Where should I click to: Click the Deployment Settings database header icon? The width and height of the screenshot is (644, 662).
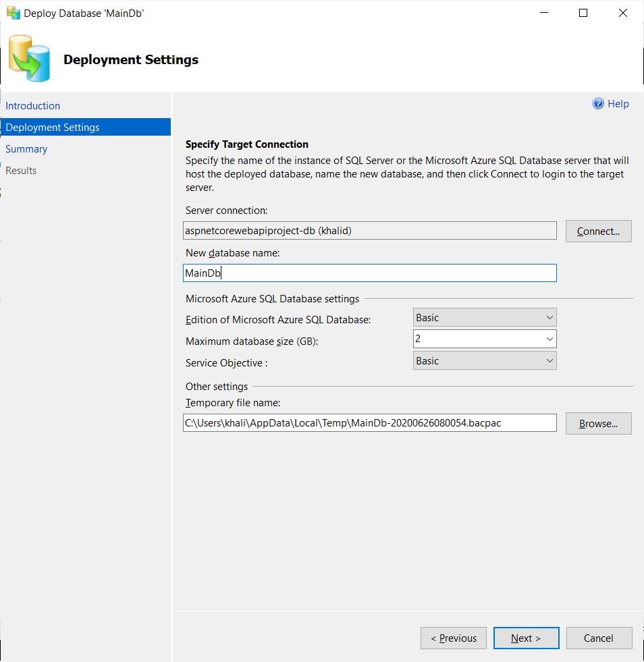point(29,59)
